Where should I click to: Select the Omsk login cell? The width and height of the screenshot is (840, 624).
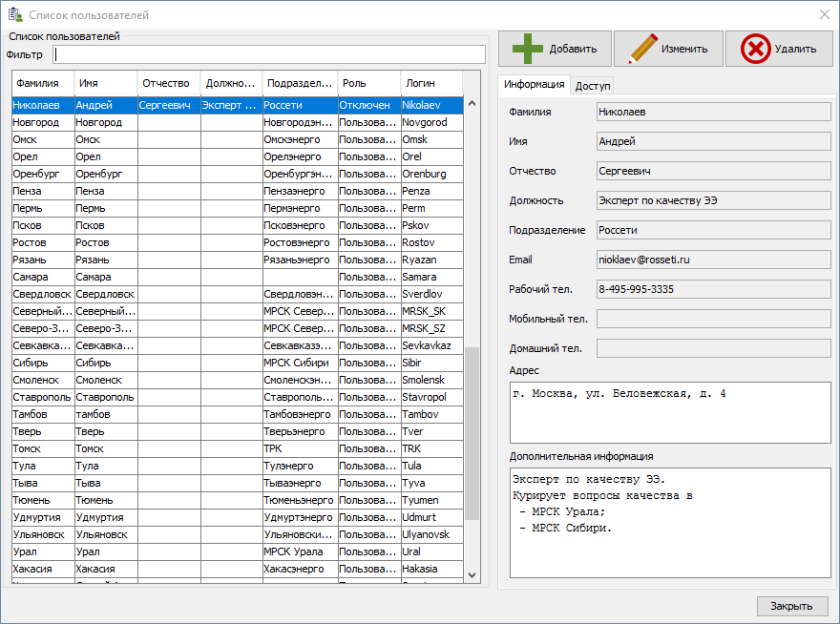432,140
